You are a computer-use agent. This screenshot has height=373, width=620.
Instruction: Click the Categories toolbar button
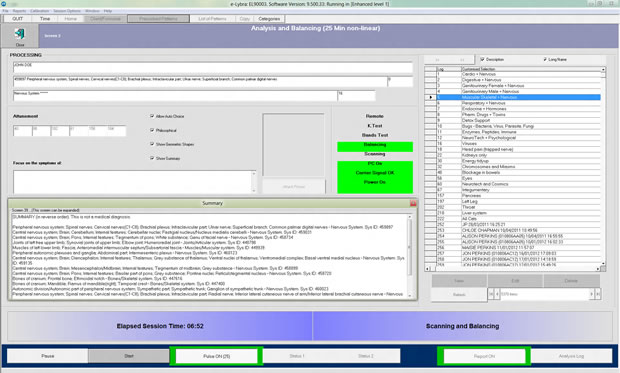tap(269, 19)
